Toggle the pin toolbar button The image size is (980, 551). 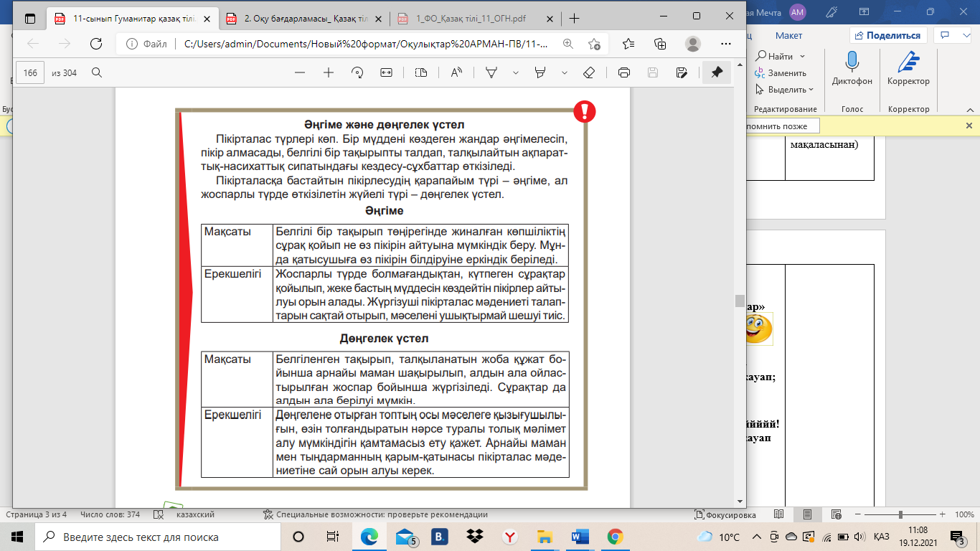pyautogui.click(x=717, y=72)
